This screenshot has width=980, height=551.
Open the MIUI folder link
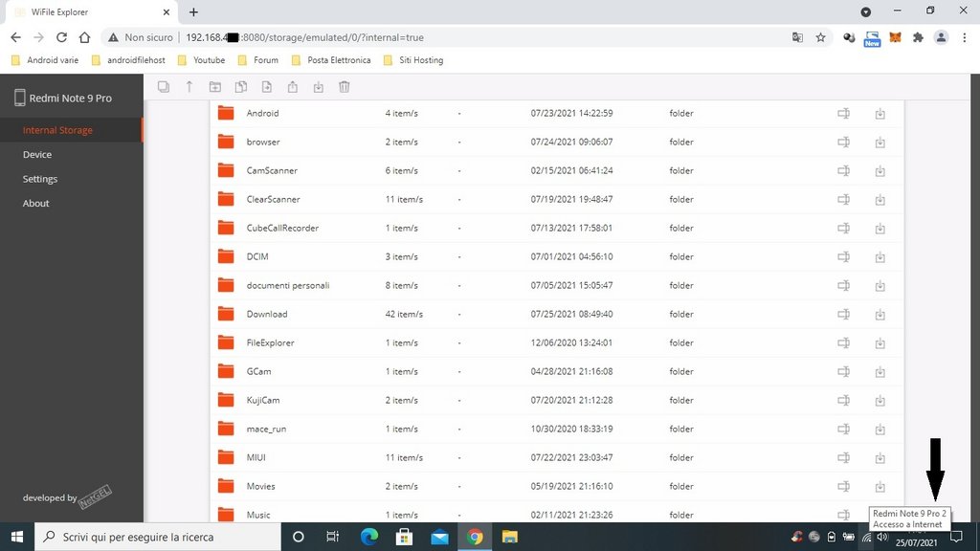256,458
